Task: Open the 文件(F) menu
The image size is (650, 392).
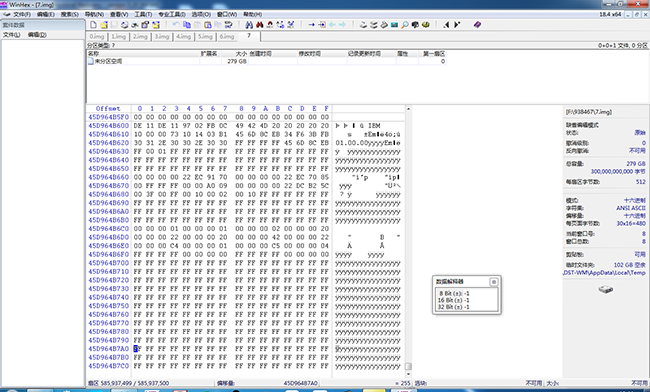Action: point(22,15)
